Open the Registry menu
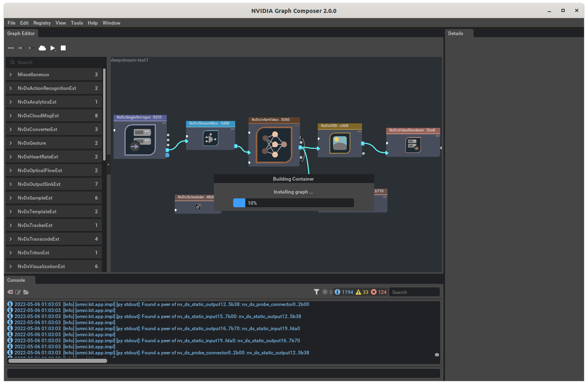 pyautogui.click(x=42, y=23)
